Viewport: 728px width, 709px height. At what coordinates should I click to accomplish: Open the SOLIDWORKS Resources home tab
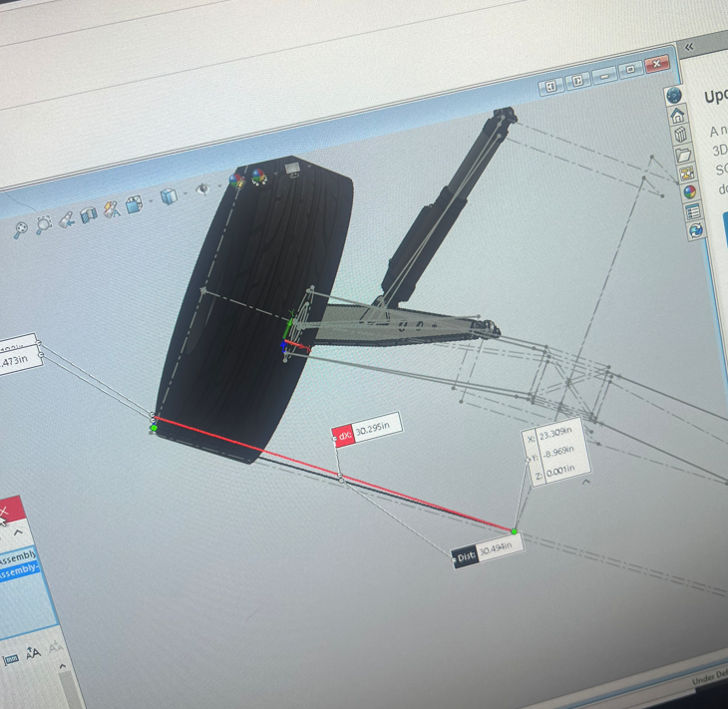tap(677, 115)
